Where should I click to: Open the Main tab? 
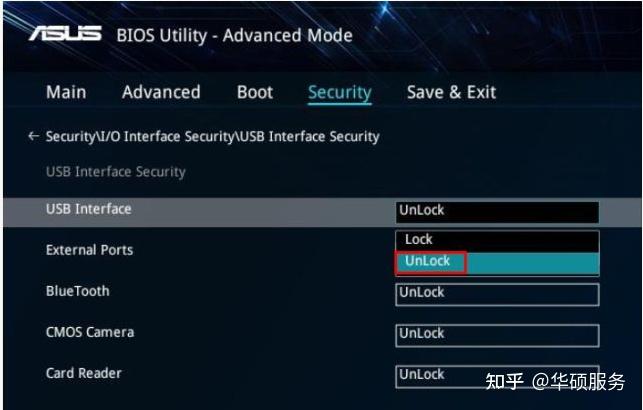point(66,92)
